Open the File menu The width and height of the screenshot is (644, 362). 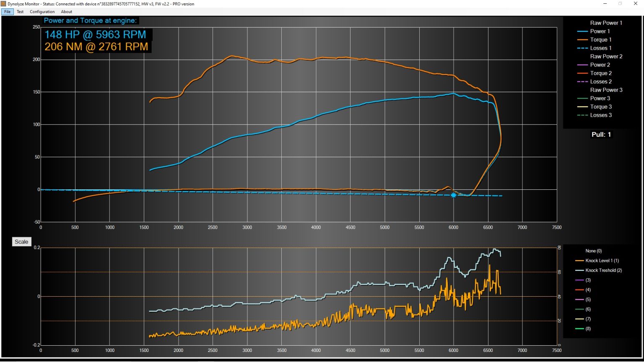coord(7,11)
